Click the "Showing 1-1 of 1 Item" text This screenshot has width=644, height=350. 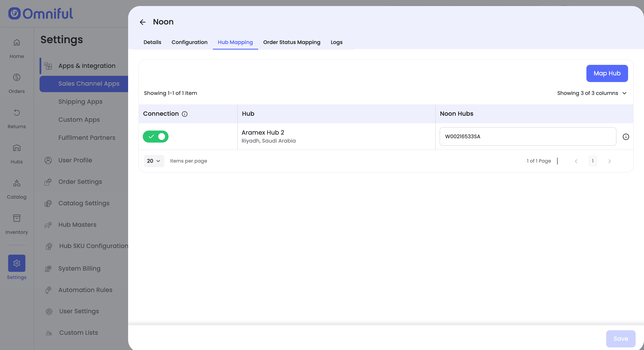click(x=170, y=93)
